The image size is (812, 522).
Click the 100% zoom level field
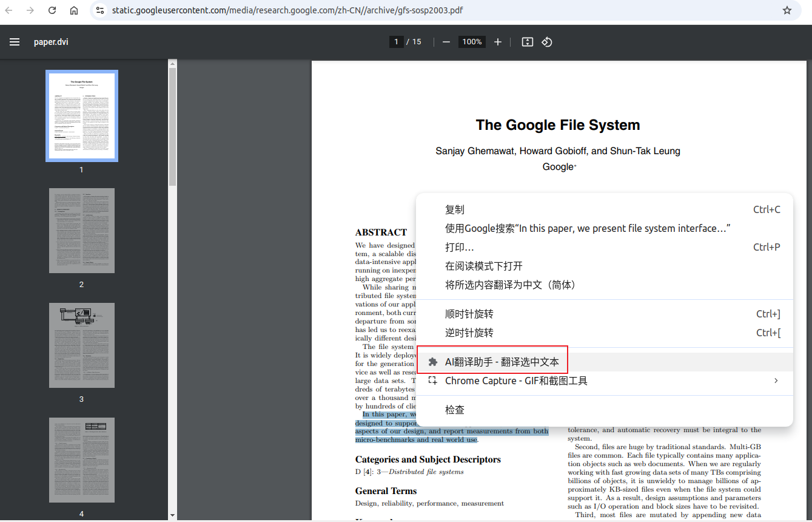click(472, 42)
